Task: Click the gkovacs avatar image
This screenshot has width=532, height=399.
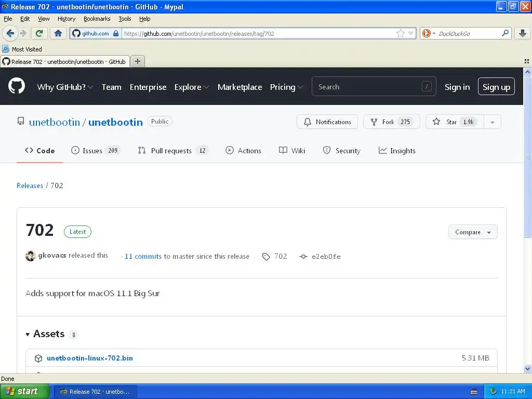Action: point(31,256)
